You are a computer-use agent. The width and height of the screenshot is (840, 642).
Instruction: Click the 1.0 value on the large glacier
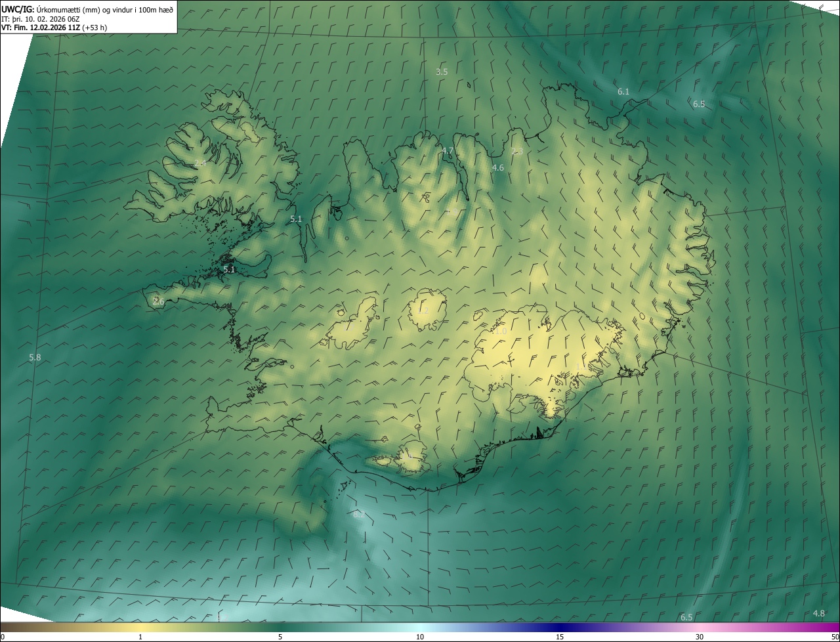click(x=501, y=332)
